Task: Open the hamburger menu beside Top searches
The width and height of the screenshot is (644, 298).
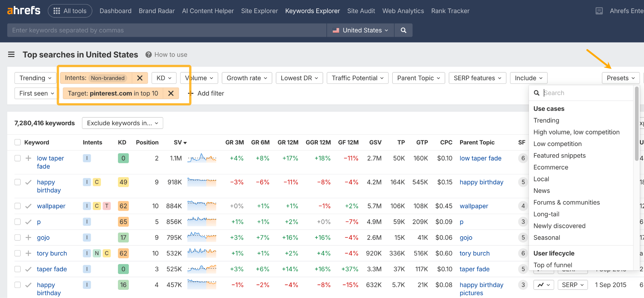Action: (x=11, y=54)
